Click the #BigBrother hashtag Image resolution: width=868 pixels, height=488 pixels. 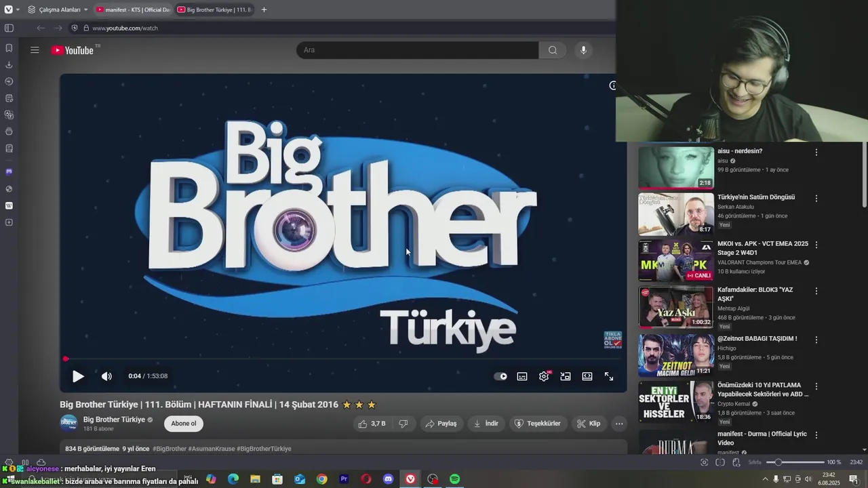click(170, 449)
